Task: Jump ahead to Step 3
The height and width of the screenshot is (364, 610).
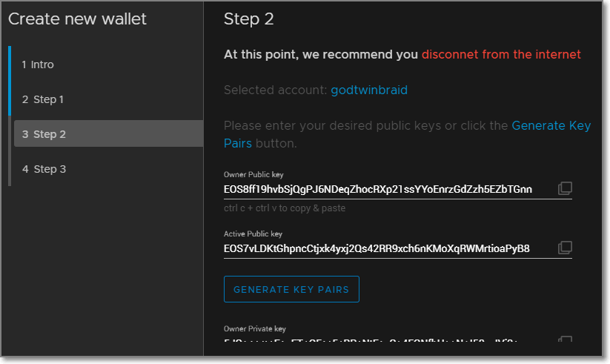Action: click(x=44, y=169)
